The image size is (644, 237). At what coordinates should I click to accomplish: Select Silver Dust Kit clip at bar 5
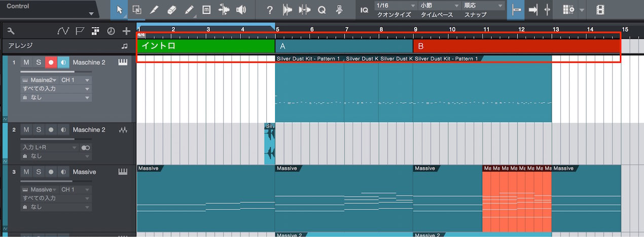309,89
